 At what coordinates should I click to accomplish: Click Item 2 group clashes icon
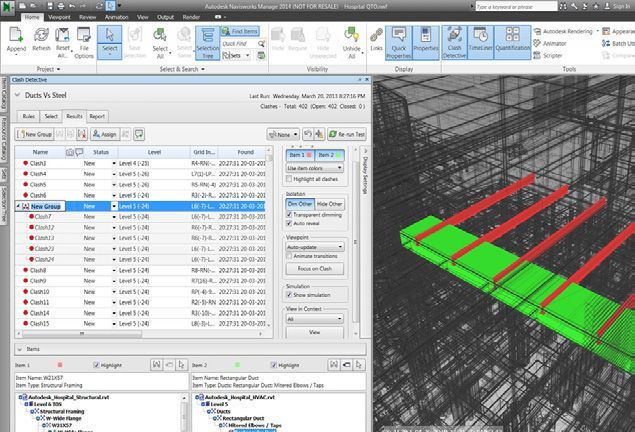334,365
